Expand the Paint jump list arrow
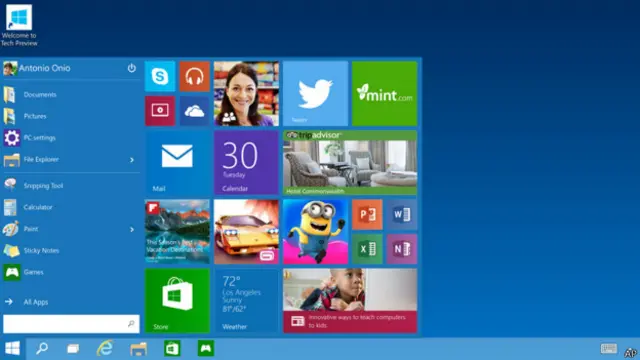Image resolution: width=640 pixels, height=360 pixels. pos(132,229)
